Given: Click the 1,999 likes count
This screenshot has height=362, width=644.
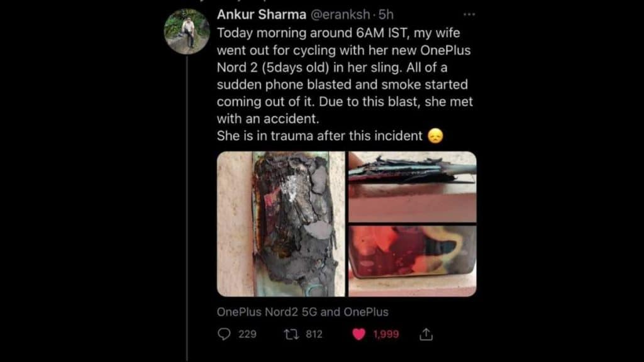Looking at the screenshot, I should click(x=386, y=334).
